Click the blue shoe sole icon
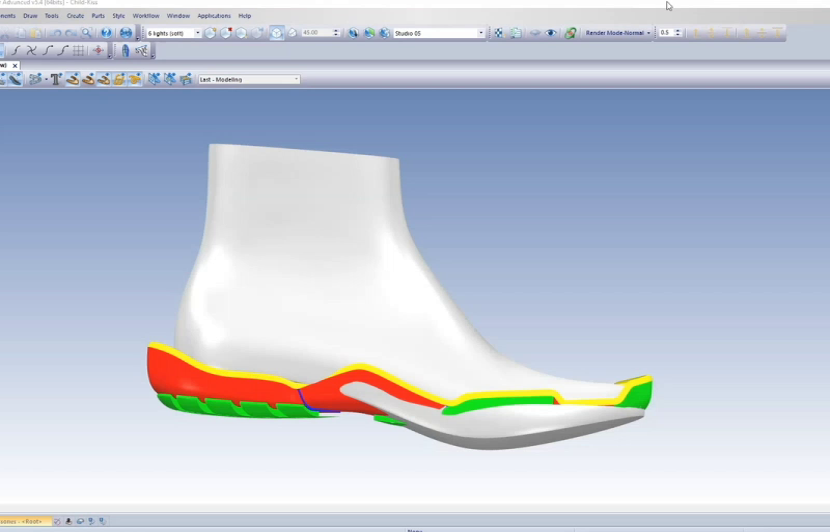Screen dimensions: 830x532 coord(125,51)
